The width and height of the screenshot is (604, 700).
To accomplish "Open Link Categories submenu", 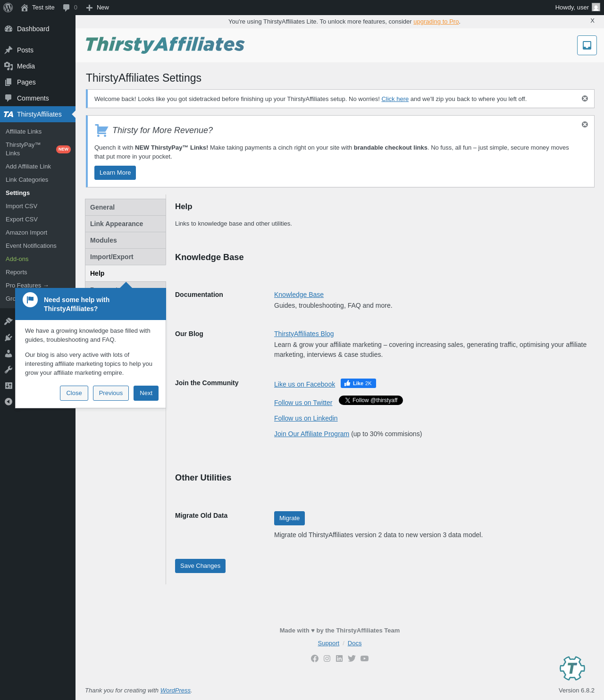I will pos(38,180).
